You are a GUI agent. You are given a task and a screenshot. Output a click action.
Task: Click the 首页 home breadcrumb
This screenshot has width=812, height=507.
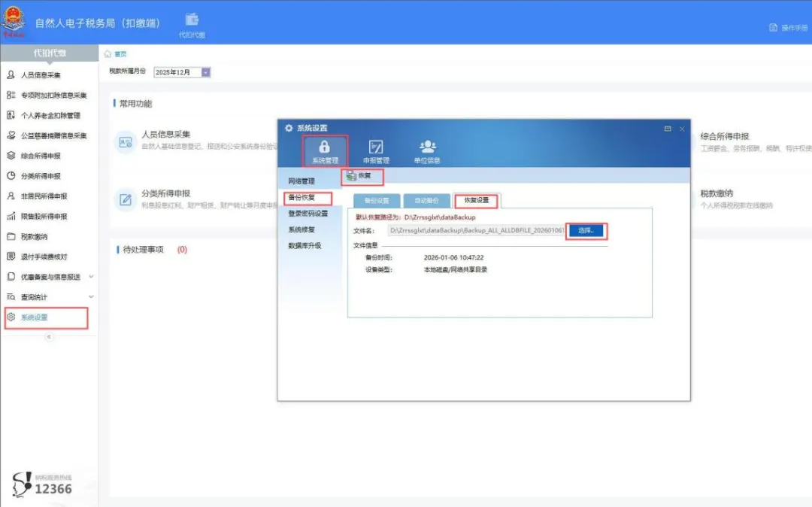(x=116, y=54)
